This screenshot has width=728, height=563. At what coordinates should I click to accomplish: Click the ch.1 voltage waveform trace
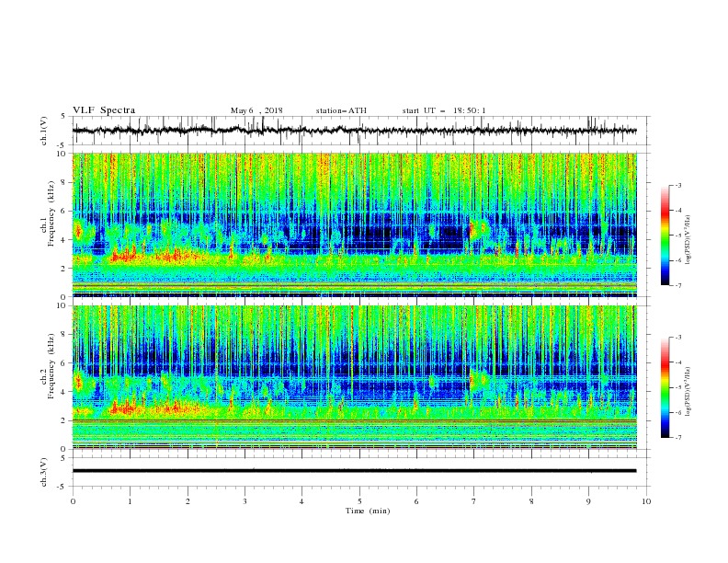click(x=354, y=131)
